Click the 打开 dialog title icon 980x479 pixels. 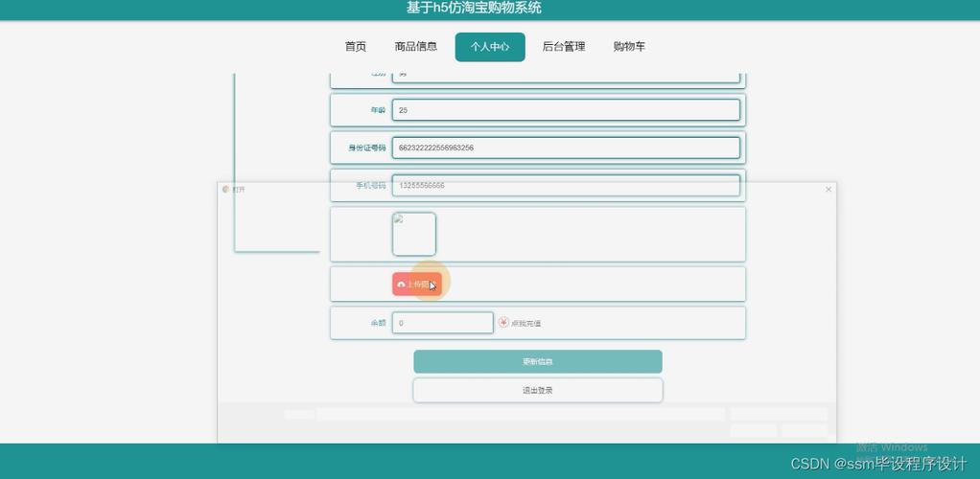pyautogui.click(x=225, y=190)
